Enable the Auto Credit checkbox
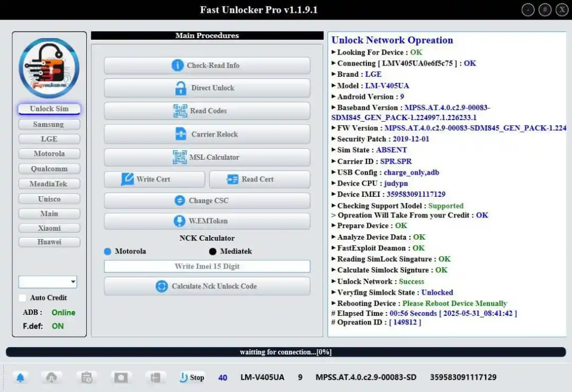The image size is (572, 392). point(22,298)
